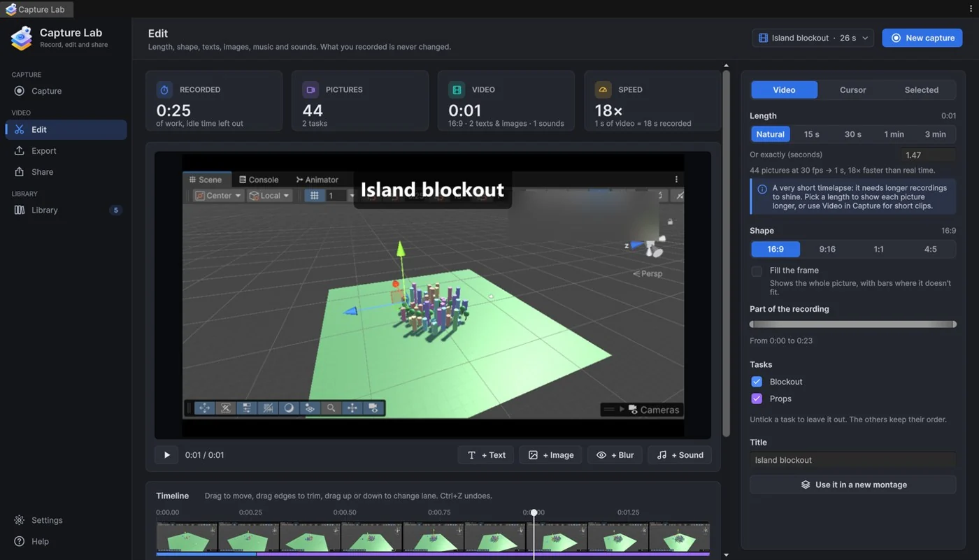Switch to the Cursor tab
This screenshot has width=979, height=560.
click(852, 90)
